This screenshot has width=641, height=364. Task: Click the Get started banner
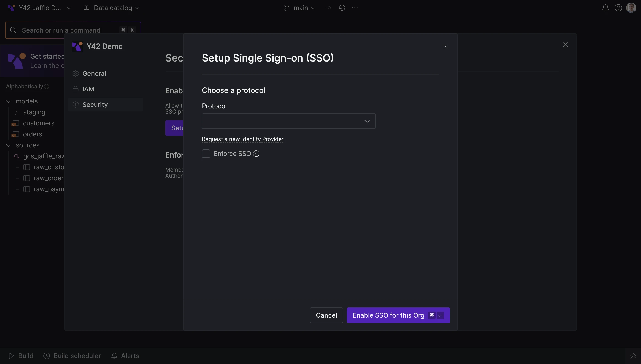pos(33,61)
